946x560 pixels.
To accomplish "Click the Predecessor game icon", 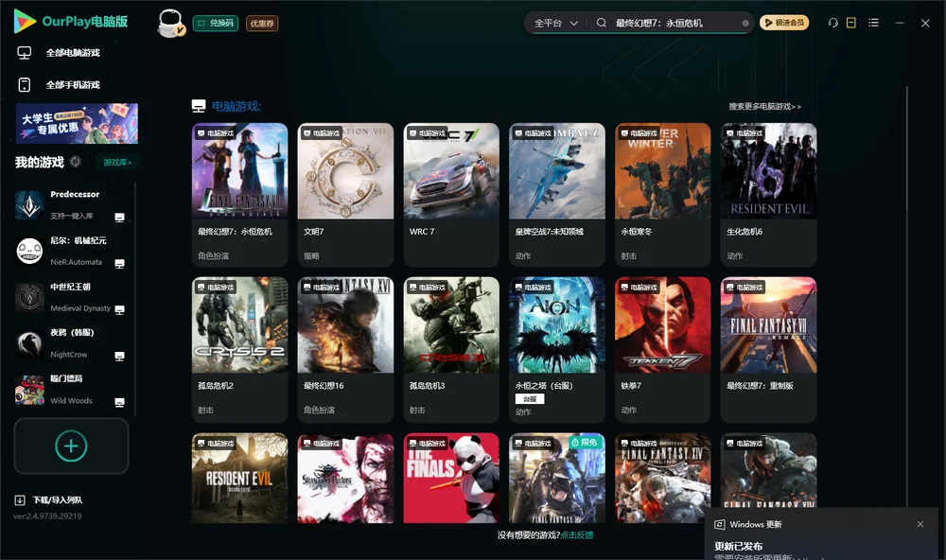I will [x=29, y=205].
